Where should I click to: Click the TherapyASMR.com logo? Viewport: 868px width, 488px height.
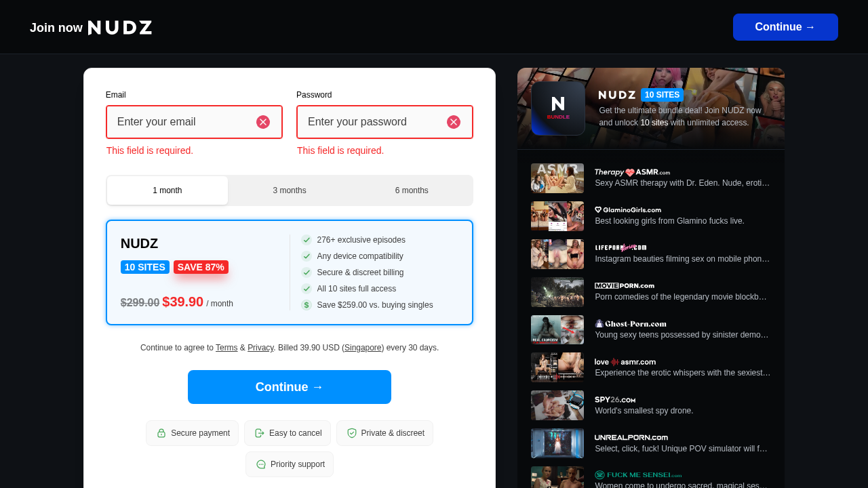tap(632, 172)
